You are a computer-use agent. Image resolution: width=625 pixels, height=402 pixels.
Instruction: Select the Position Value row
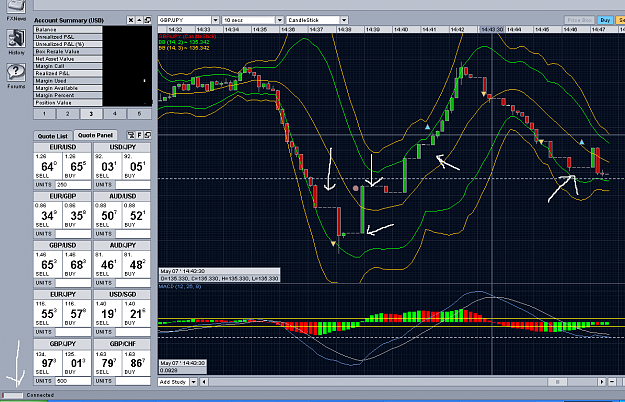68,103
